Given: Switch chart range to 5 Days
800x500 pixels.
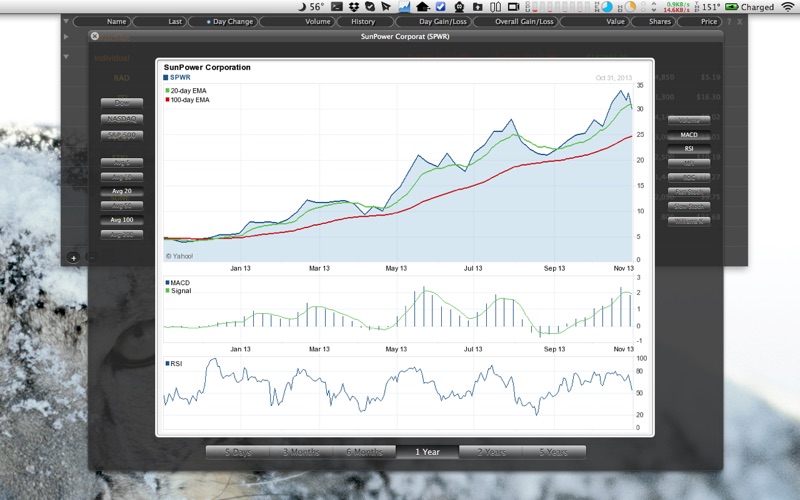Looking at the screenshot, I should (238, 452).
